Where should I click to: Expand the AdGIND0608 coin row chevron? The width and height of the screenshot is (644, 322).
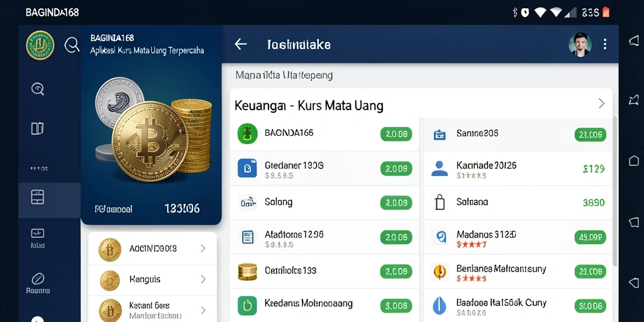point(203,248)
